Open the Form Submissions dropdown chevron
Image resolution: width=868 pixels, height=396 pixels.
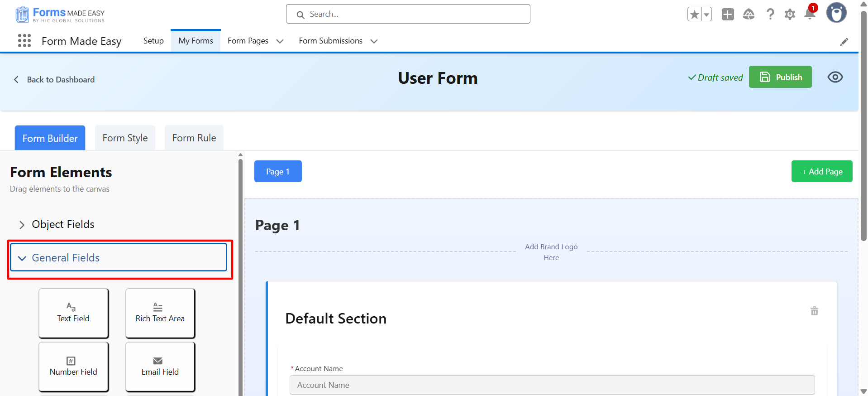tap(374, 41)
